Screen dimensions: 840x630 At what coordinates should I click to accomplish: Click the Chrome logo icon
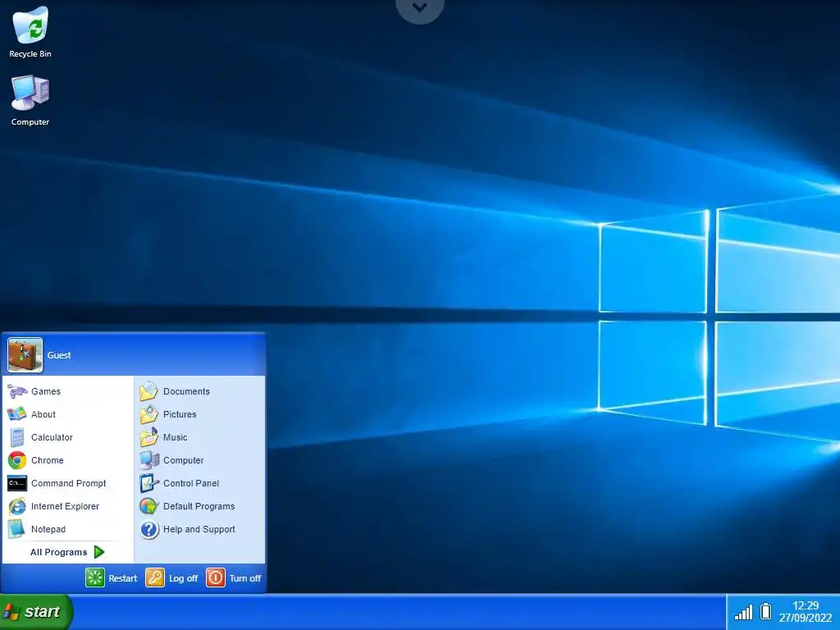click(x=16, y=460)
